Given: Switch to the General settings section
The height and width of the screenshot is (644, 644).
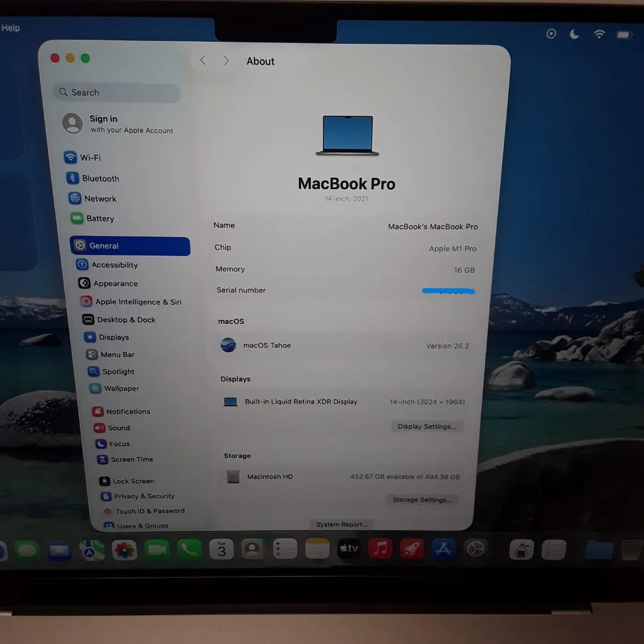Looking at the screenshot, I should point(104,246).
